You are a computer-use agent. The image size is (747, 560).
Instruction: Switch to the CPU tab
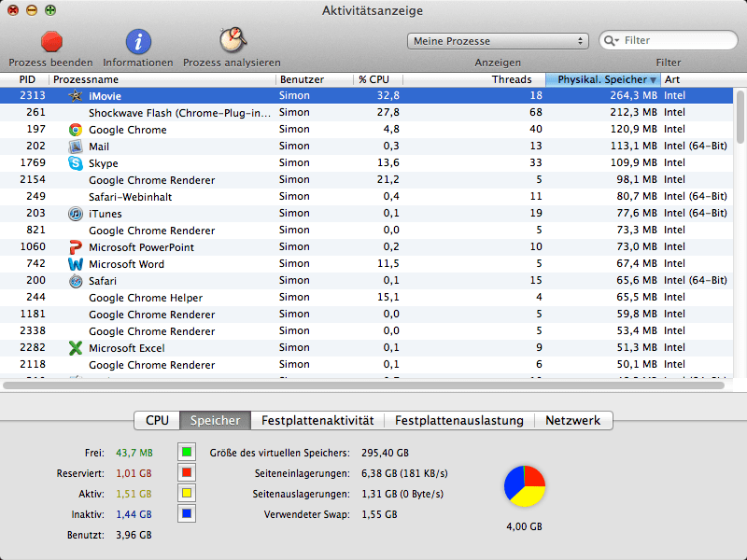[x=157, y=421]
